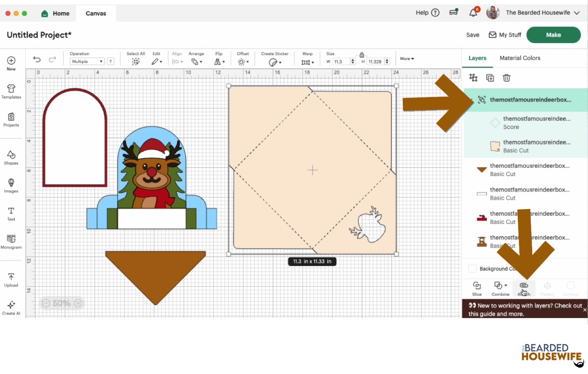Expand the More toolbar menu
Viewport: 588px width, 374px height.
pyautogui.click(x=407, y=58)
